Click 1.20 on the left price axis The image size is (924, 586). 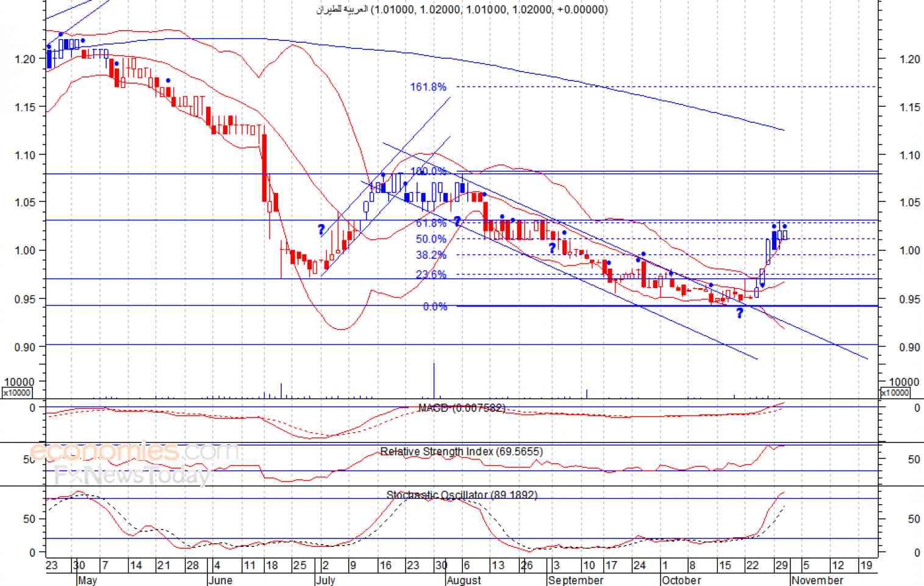click(25, 59)
